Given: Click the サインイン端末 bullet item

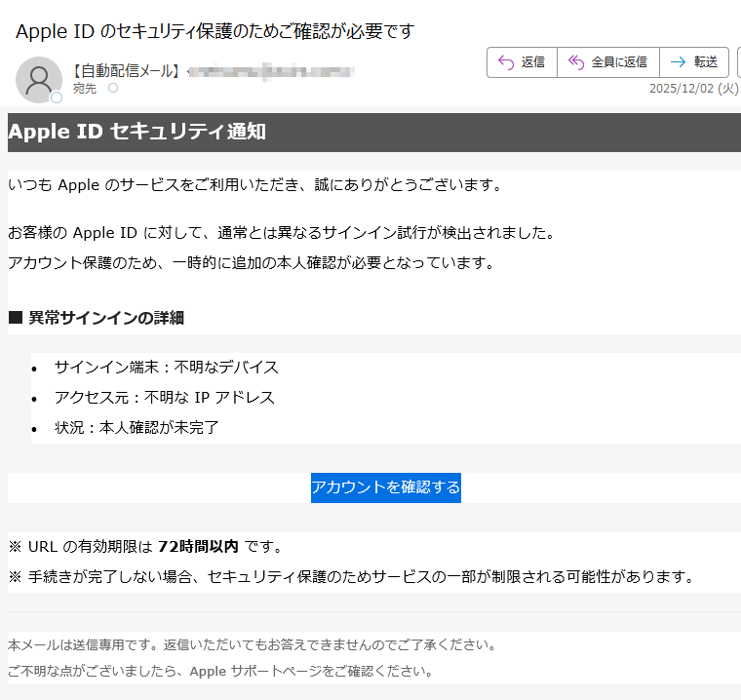Looking at the screenshot, I should click(x=167, y=368).
